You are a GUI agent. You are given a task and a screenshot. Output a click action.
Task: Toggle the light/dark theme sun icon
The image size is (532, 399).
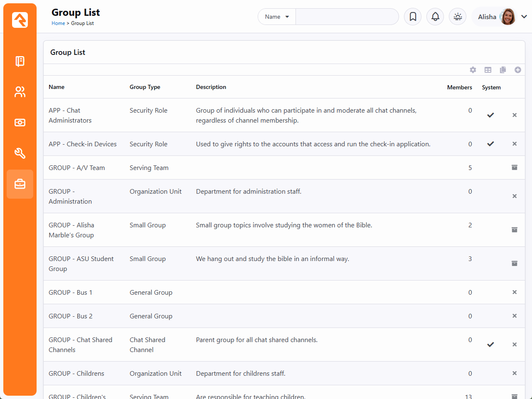click(x=458, y=17)
